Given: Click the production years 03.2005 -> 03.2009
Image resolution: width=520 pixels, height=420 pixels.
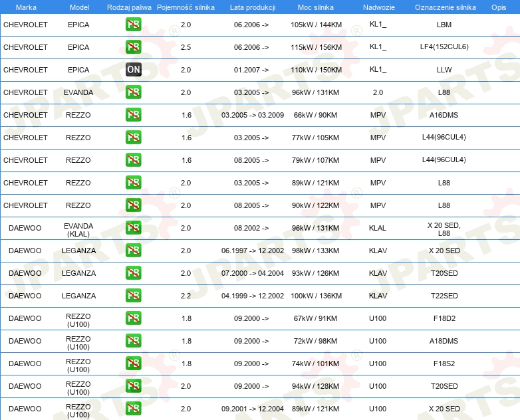Looking at the screenshot, I should tap(253, 115).
